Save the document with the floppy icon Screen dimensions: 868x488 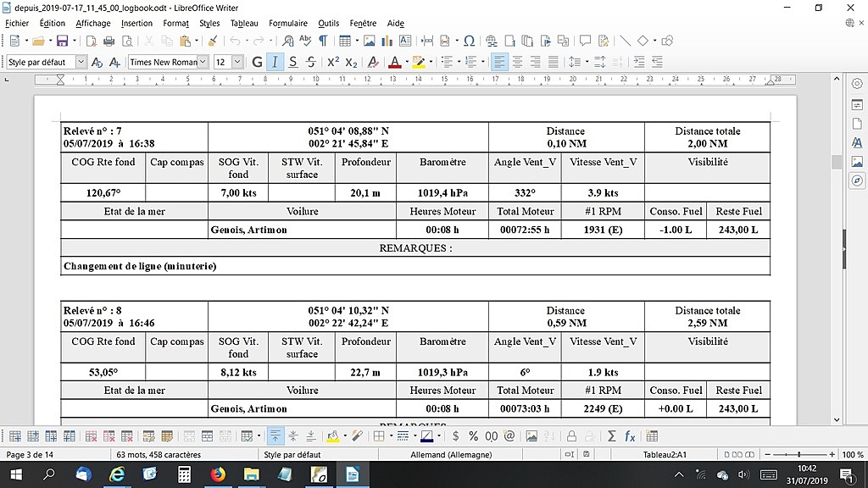(63, 41)
